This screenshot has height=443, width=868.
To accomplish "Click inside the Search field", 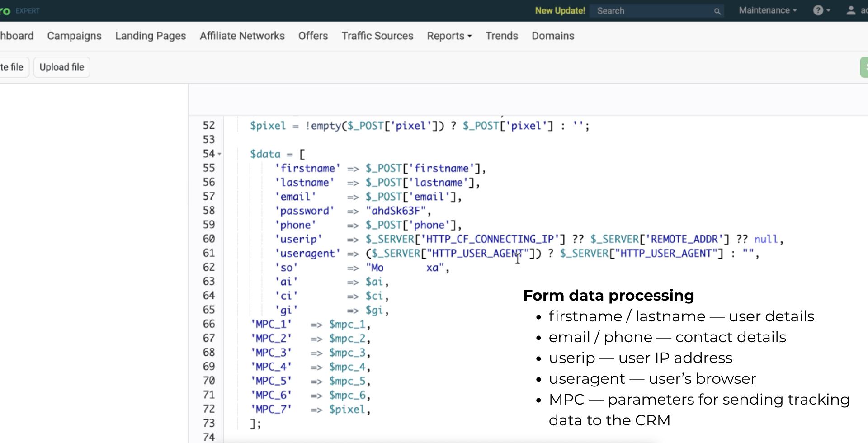I will (651, 11).
